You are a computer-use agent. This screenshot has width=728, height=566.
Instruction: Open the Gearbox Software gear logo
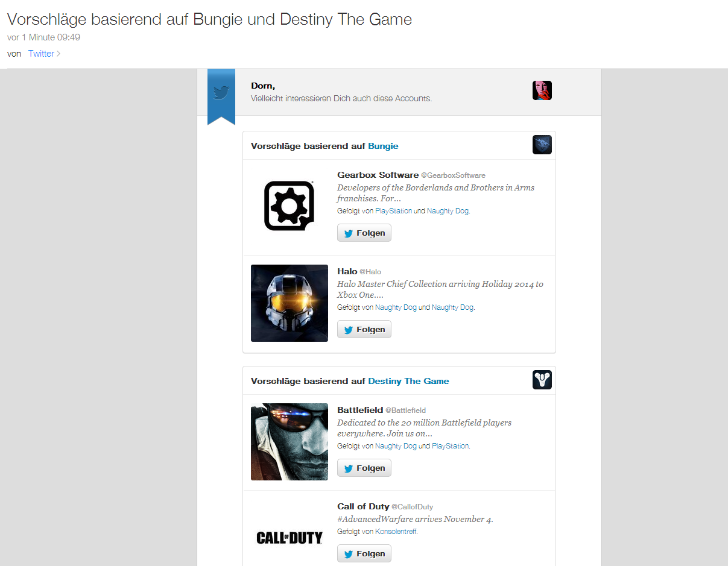coord(290,207)
